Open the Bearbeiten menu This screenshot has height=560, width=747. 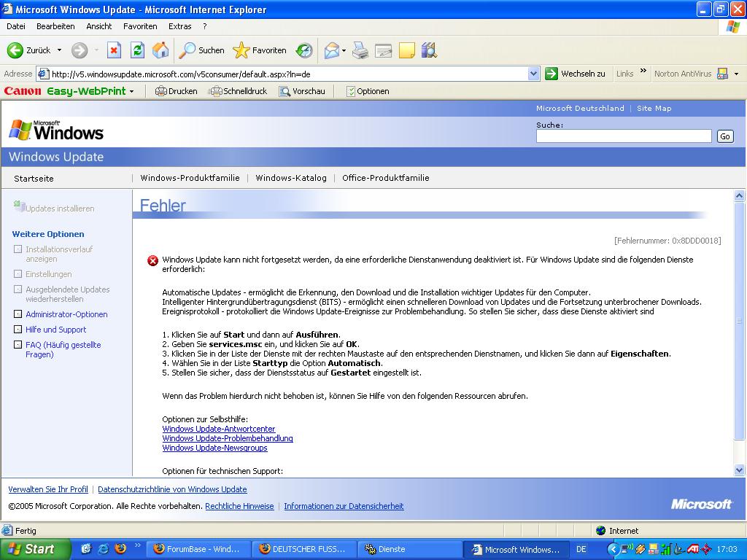[x=55, y=26]
